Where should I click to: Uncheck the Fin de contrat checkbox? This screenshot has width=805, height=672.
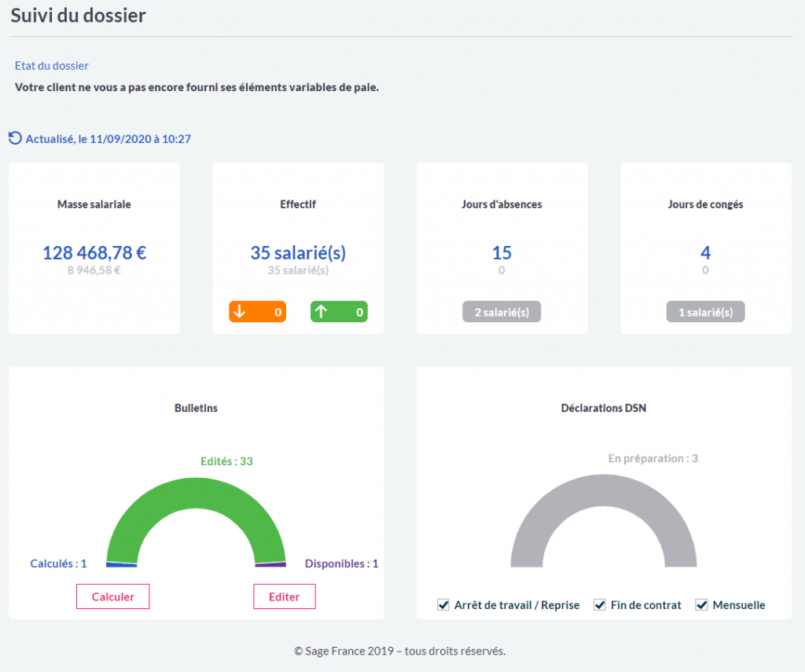click(x=600, y=604)
